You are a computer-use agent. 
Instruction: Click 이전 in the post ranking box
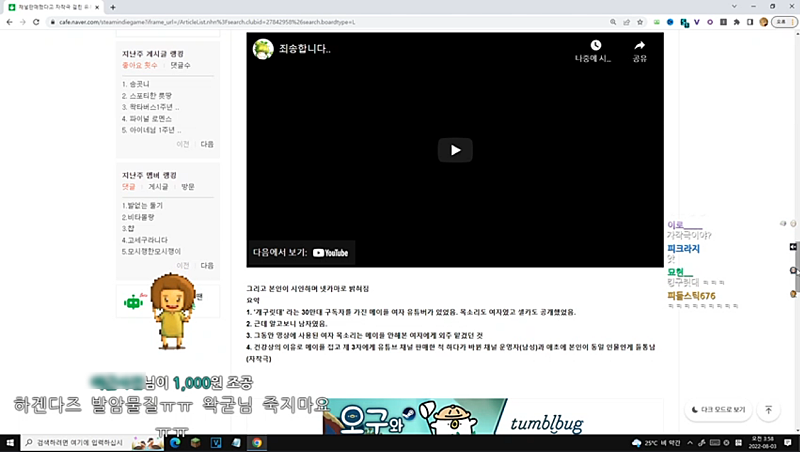[x=183, y=144]
